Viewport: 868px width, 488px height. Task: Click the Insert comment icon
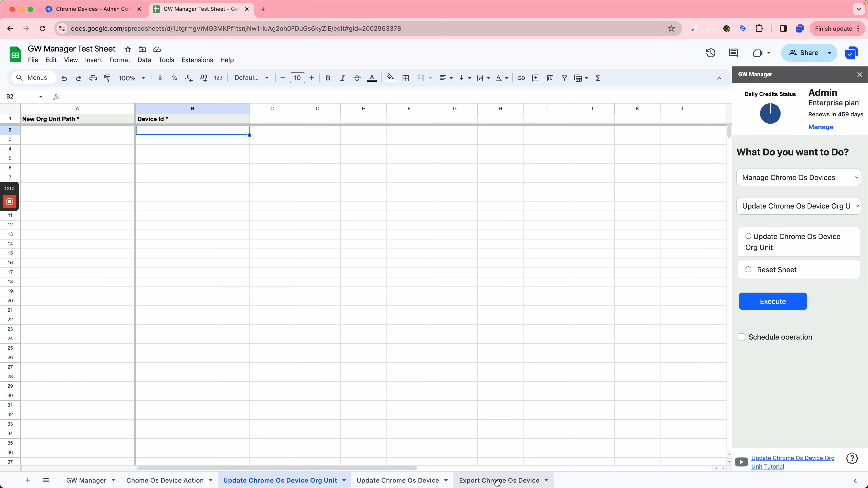pos(536,78)
